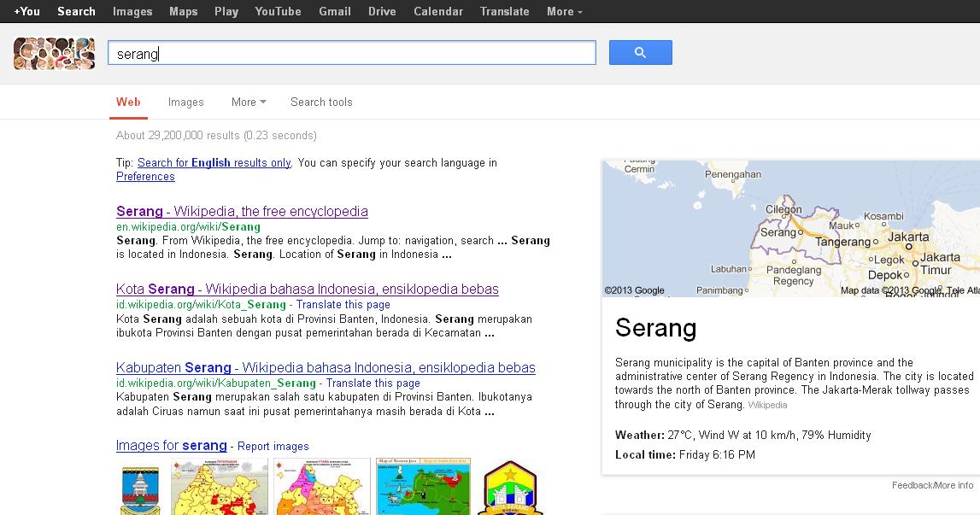980x515 pixels.
Task: Click the blue magnifier search button
Action: pos(641,52)
